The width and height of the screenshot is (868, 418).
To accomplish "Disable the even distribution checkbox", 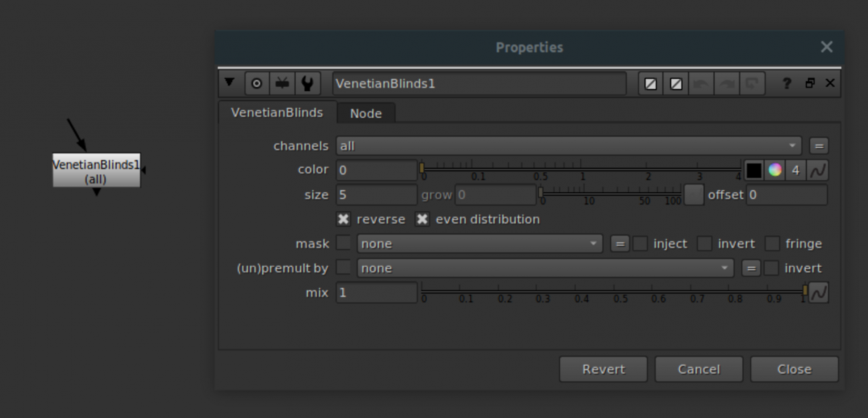I will point(423,219).
